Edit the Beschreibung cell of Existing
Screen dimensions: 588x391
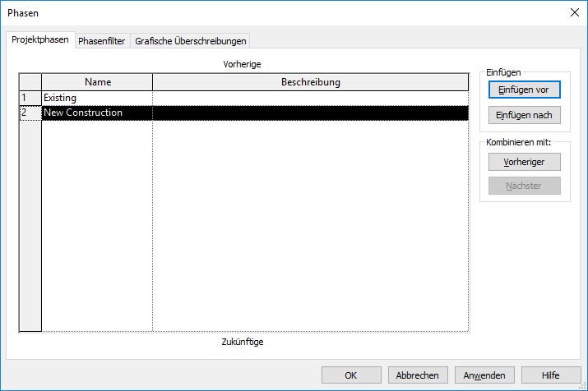tap(311, 98)
